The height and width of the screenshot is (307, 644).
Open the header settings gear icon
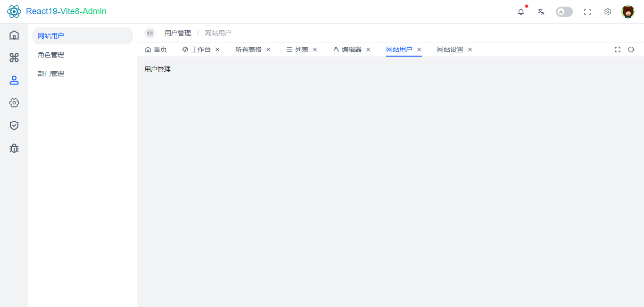point(608,12)
